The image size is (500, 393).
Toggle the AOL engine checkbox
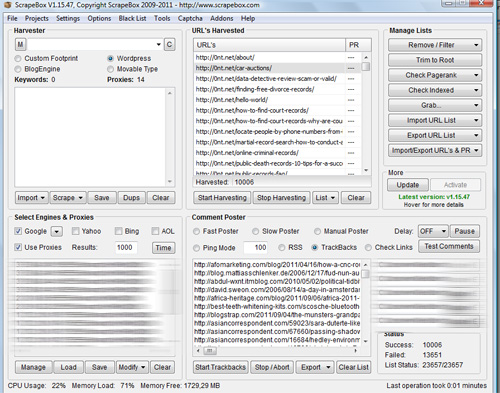point(155,231)
